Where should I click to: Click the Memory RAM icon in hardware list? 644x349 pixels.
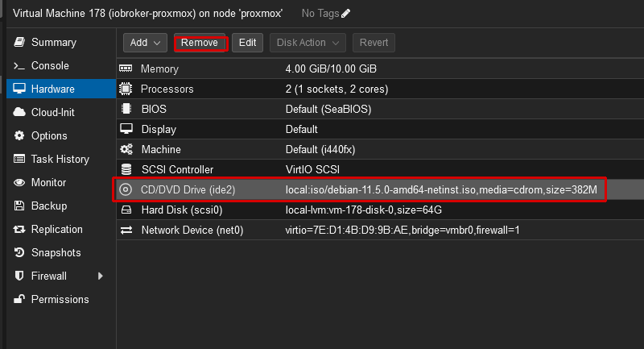(x=126, y=69)
